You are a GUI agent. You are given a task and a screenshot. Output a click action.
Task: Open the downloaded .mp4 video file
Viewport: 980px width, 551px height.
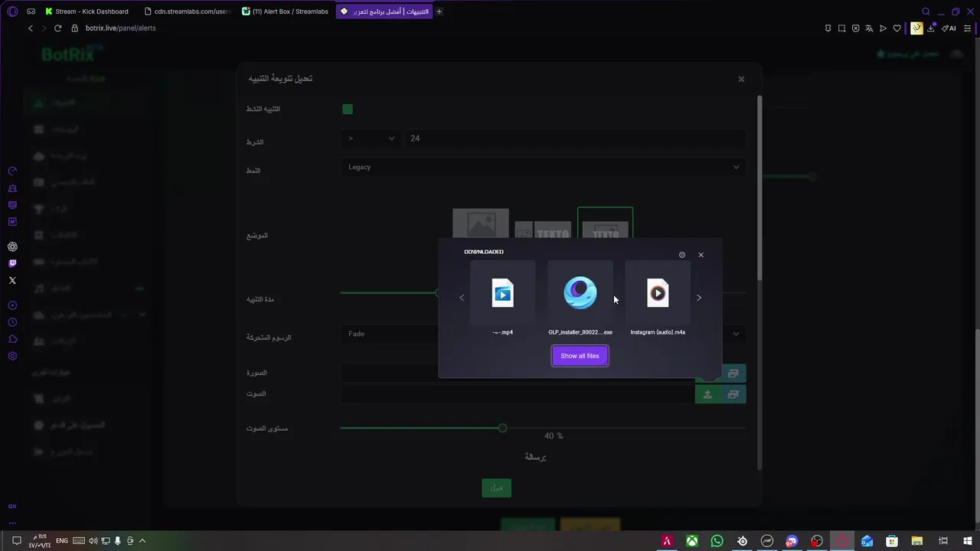[502, 300]
